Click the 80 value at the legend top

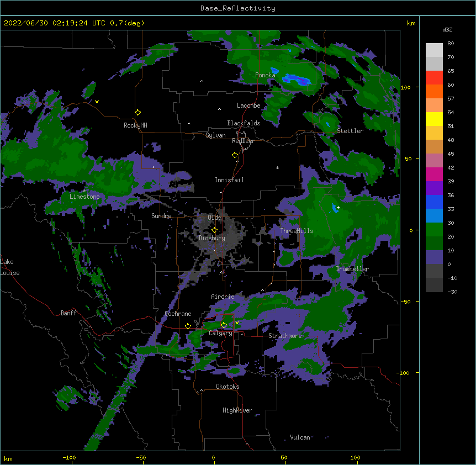(451, 44)
